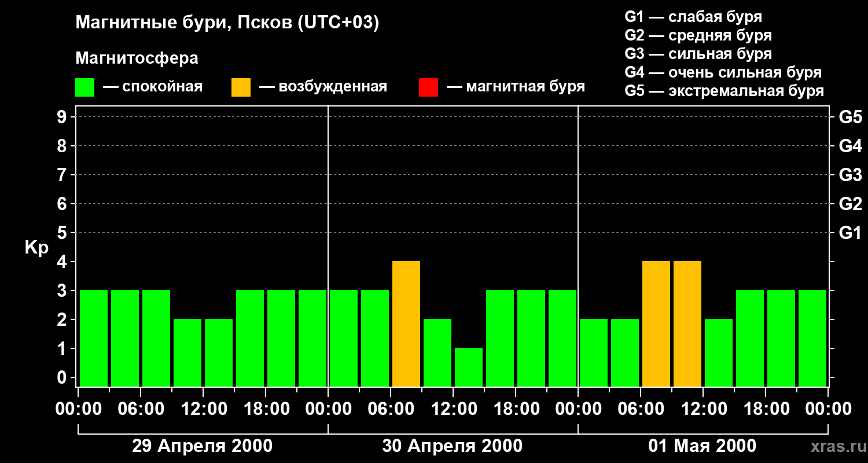Select the orange 09:00–12:00 bar on 1 May

687,324
